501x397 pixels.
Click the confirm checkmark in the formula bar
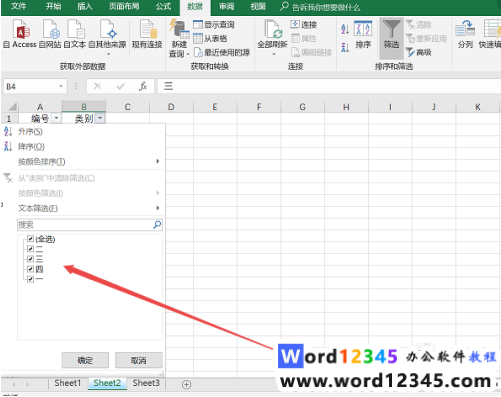point(120,87)
